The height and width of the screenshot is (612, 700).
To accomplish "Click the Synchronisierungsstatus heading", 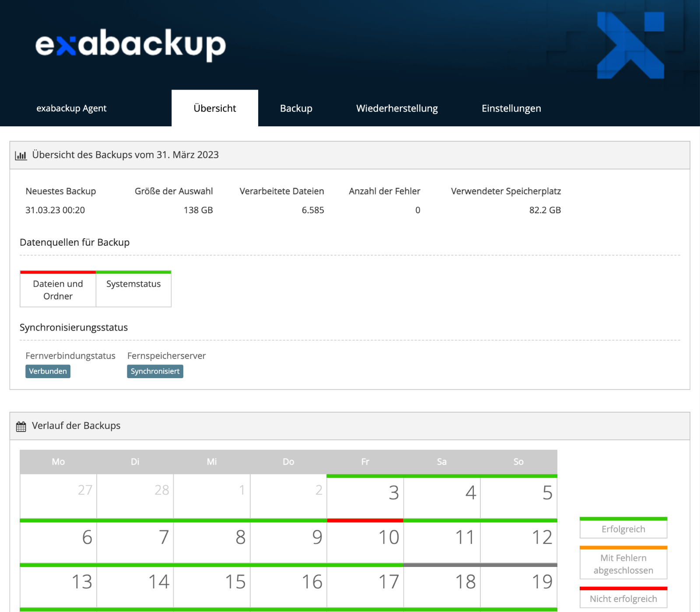I will click(74, 327).
